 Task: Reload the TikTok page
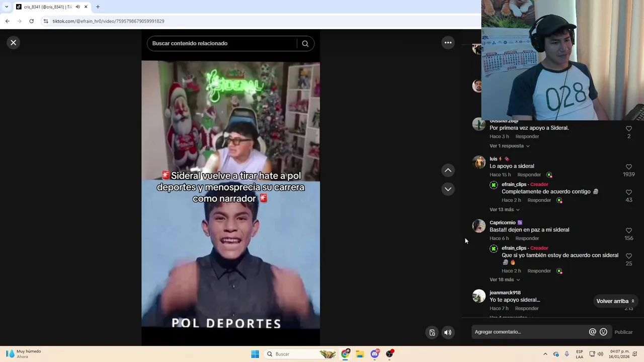point(31,21)
